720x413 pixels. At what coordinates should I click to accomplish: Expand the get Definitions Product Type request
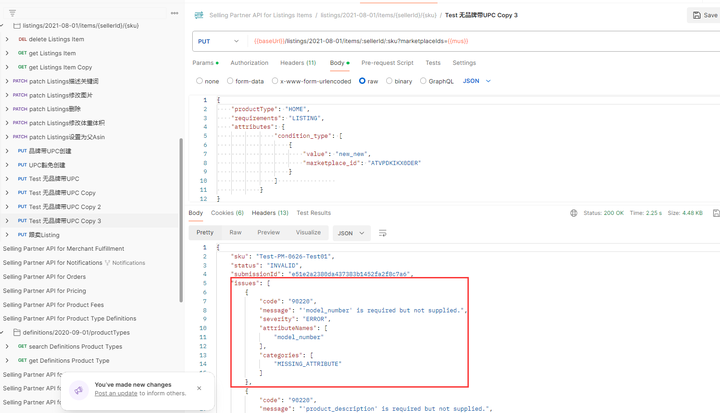tap(7, 361)
